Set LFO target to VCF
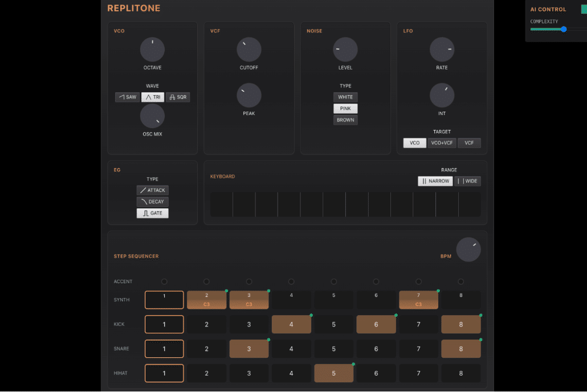 click(x=469, y=143)
